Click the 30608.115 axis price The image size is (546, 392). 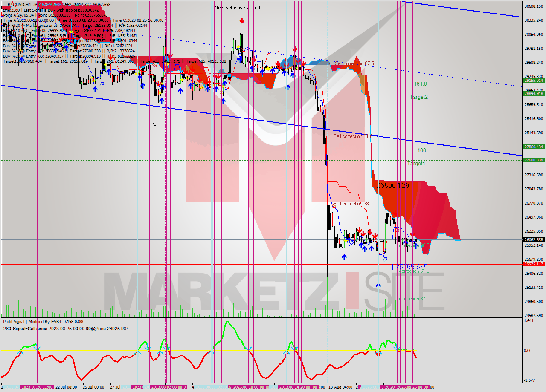pos(534,6)
